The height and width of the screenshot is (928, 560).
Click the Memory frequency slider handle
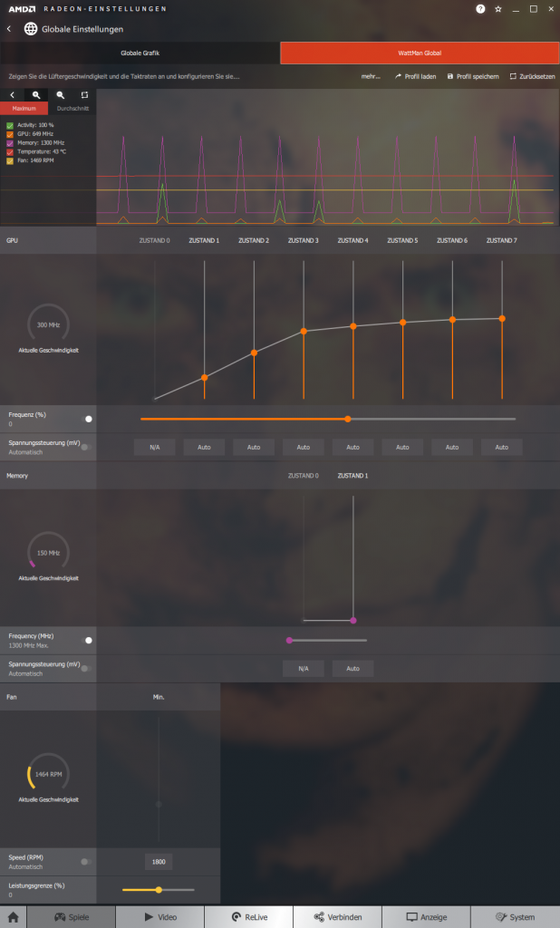tap(289, 641)
